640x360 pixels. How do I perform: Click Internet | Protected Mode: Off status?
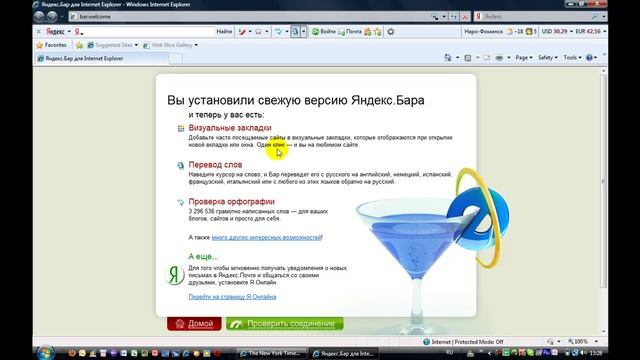(463, 342)
